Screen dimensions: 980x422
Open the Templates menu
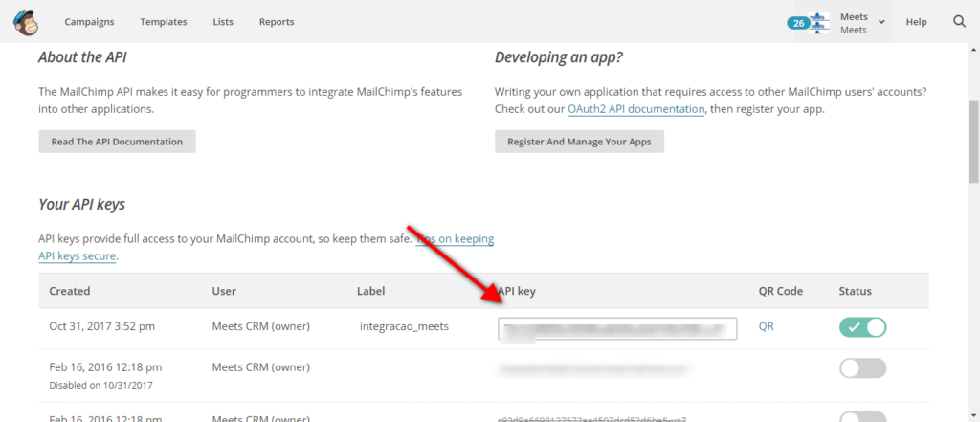pyautogui.click(x=163, y=22)
